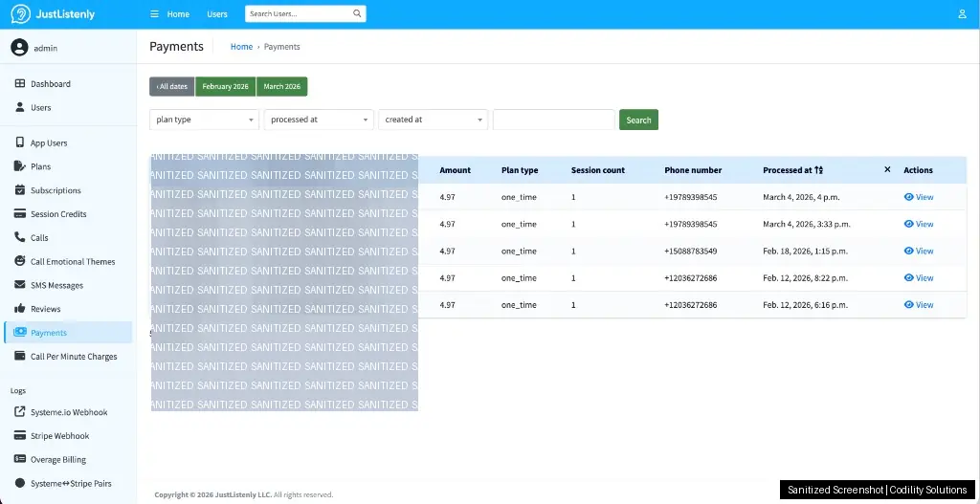Screen dimensions: 980x504
Task: Toggle the hamburger sidebar menu icon
Action: pos(154,13)
